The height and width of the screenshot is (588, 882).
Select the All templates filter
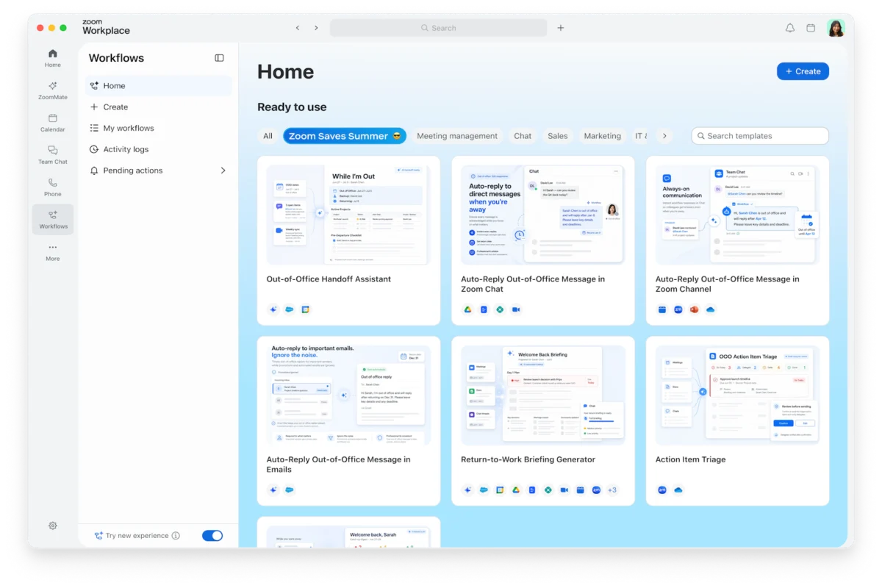tap(268, 136)
